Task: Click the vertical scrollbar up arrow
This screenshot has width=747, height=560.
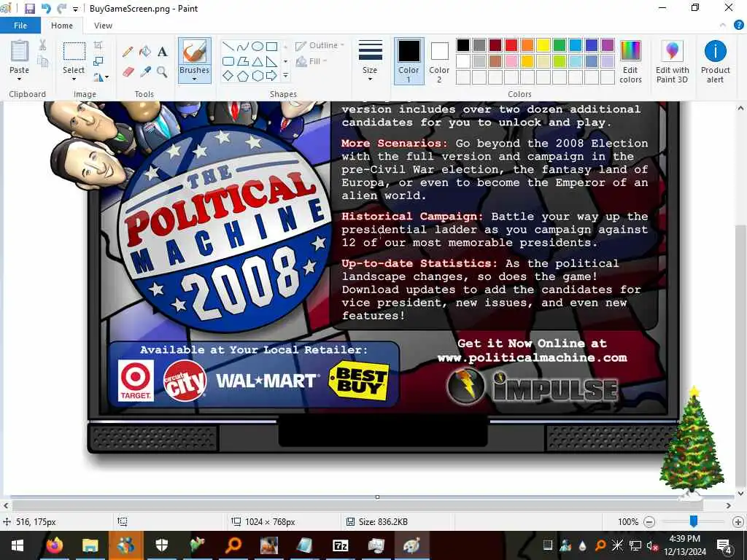Action: point(741,108)
